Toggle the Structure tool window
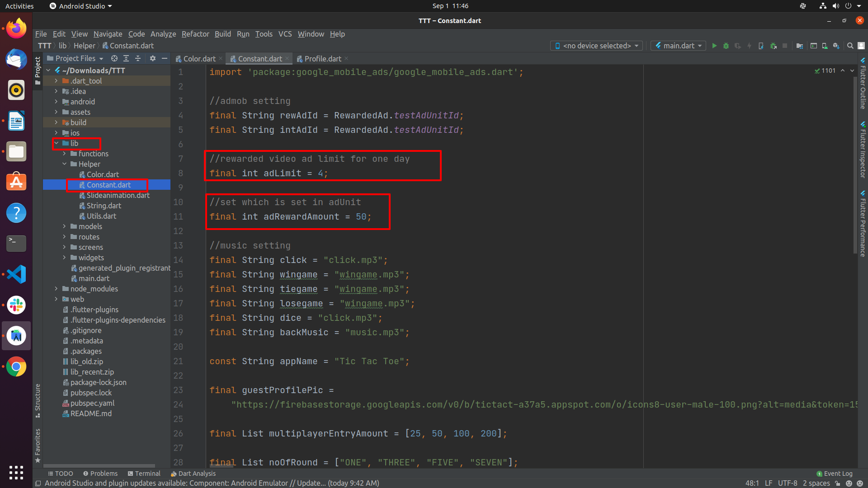Screen dimensions: 868x488 (x=38, y=400)
